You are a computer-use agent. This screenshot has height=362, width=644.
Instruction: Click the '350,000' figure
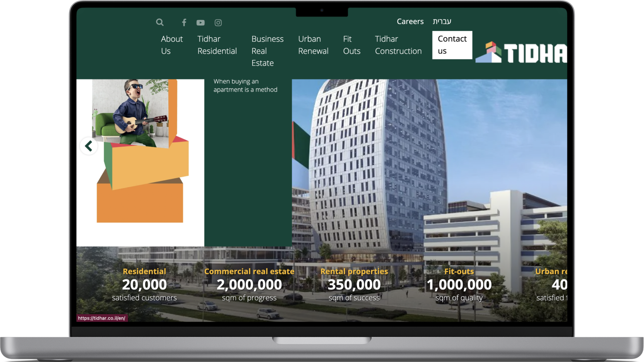[x=354, y=285]
